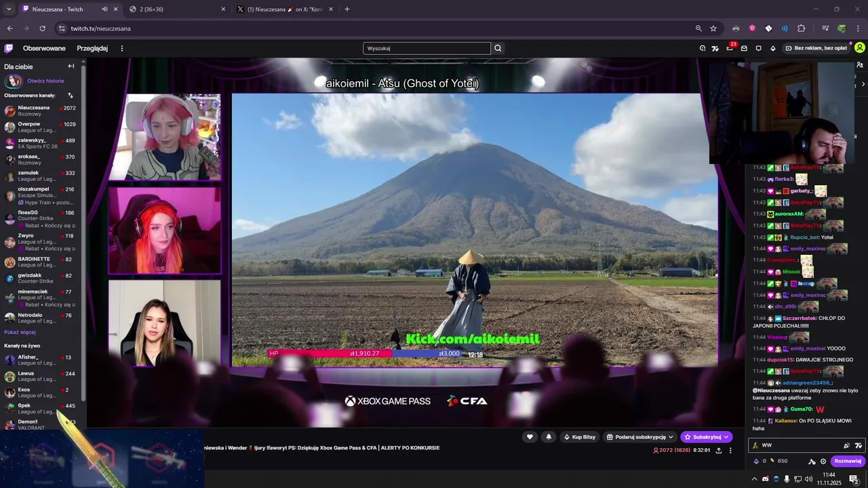Click Pokaż więcej to expand followed channels
This screenshot has width=868, height=488.
(20, 332)
